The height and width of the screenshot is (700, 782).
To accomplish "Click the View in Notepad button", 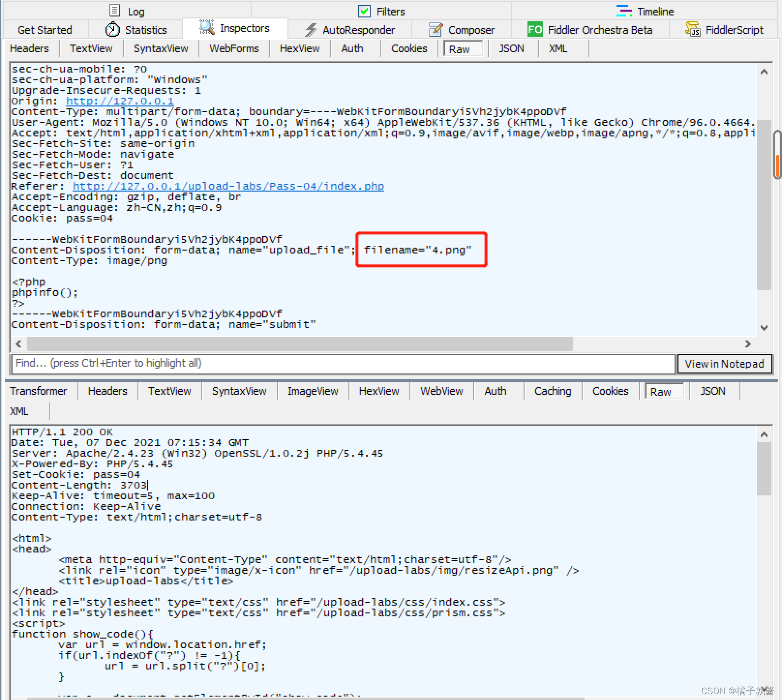I will (724, 364).
